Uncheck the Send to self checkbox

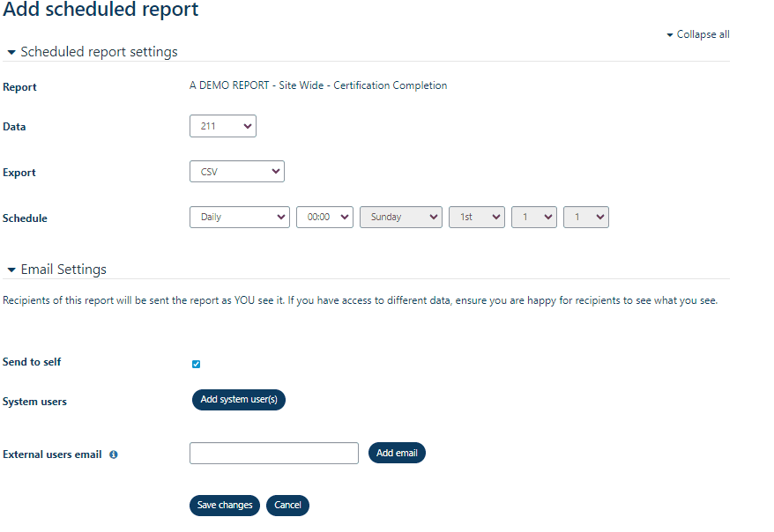[196, 364]
